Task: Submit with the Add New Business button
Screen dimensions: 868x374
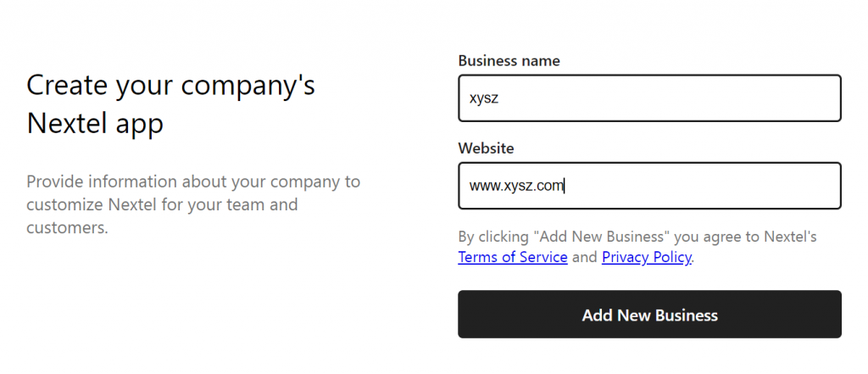Action: 649,314
